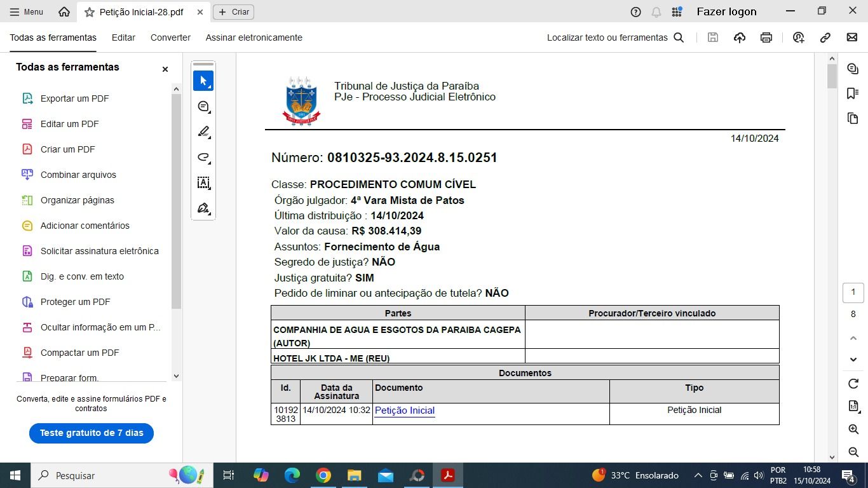Image resolution: width=868 pixels, height=488 pixels.
Task: Open the page thumbnails panel icon
Action: pos(853,119)
